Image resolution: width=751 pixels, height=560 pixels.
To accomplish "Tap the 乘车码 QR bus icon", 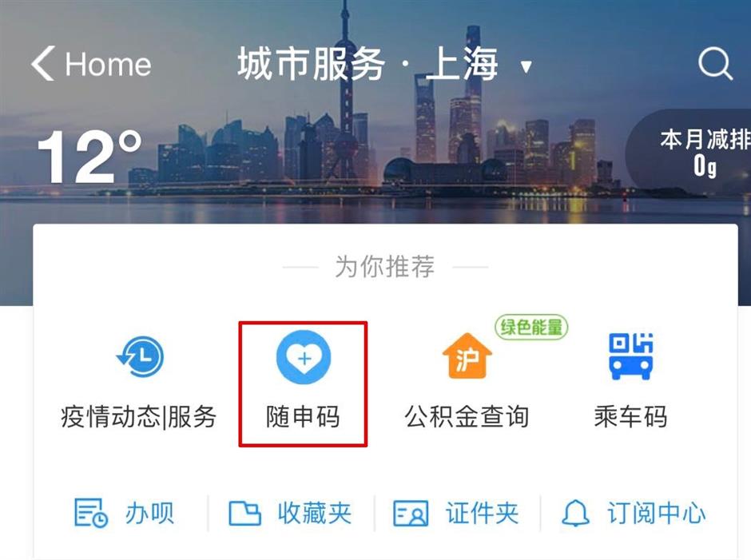I will pos(631,356).
